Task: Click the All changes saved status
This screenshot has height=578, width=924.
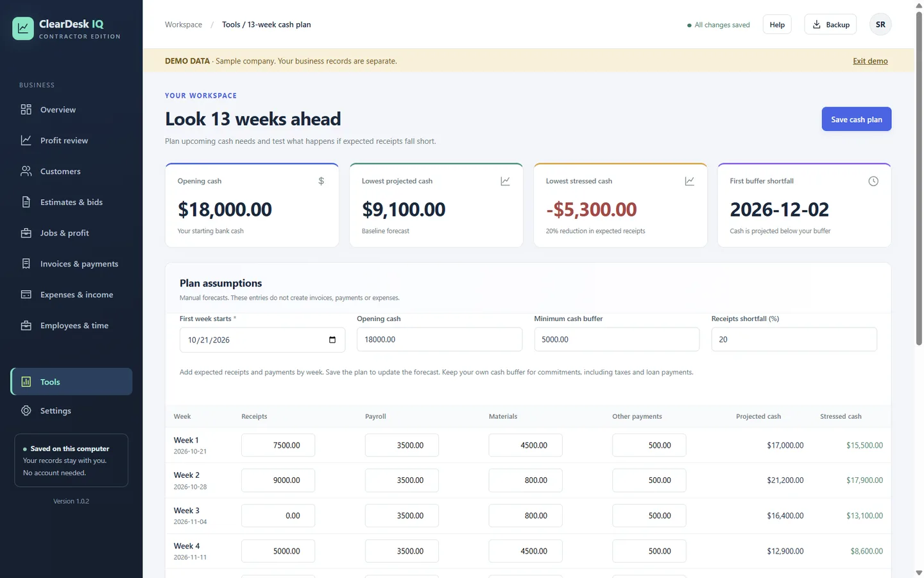Action: pos(719,25)
